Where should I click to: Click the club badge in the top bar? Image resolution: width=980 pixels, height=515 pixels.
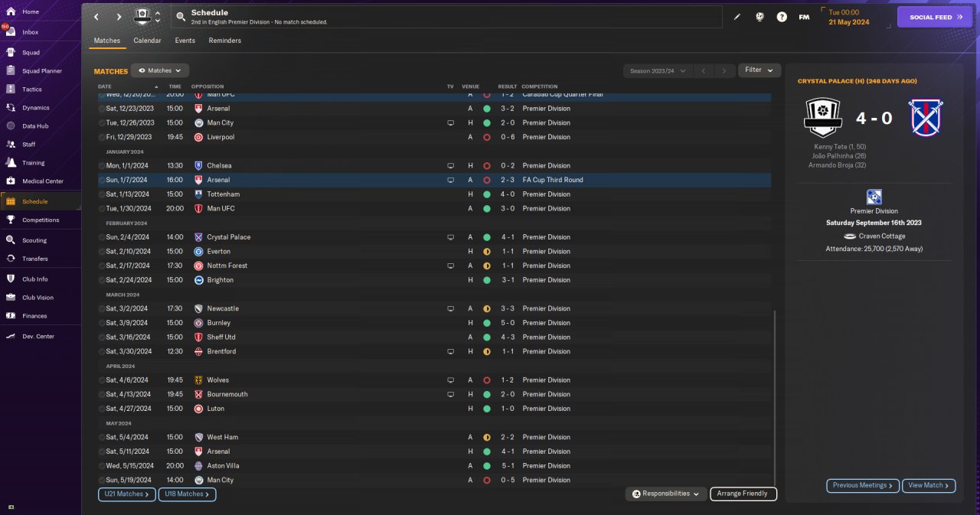coord(142,16)
